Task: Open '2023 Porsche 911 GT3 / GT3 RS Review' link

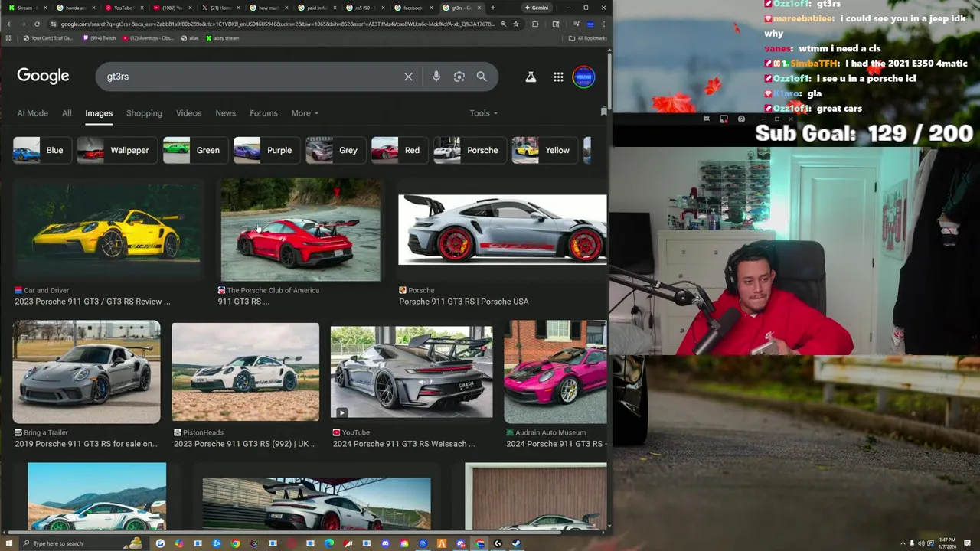Action: click(93, 302)
